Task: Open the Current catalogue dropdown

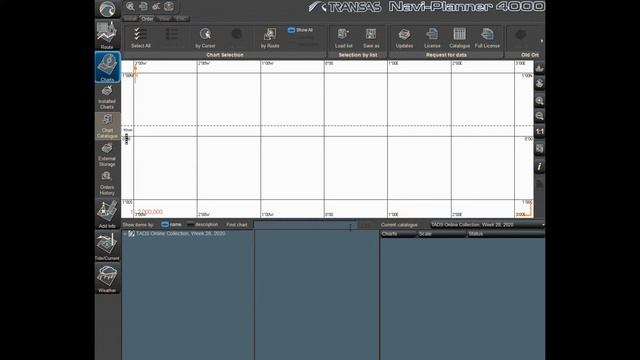Action: click(488, 224)
